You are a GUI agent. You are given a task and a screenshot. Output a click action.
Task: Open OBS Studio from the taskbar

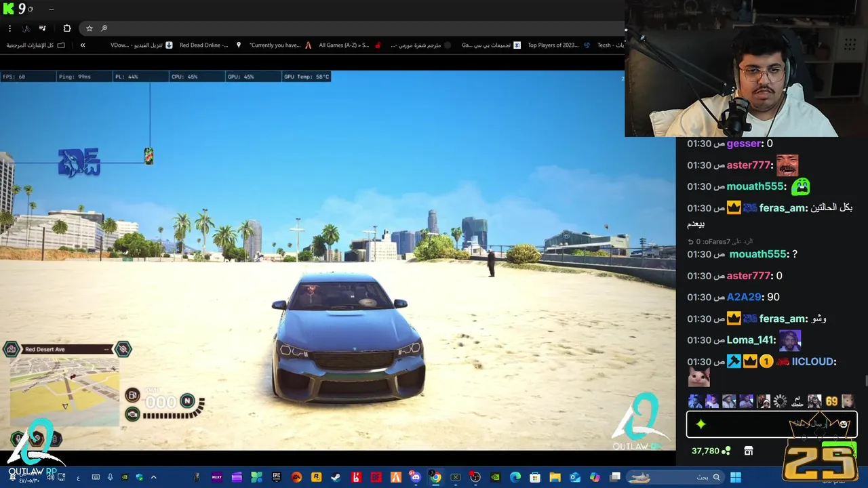(475, 478)
